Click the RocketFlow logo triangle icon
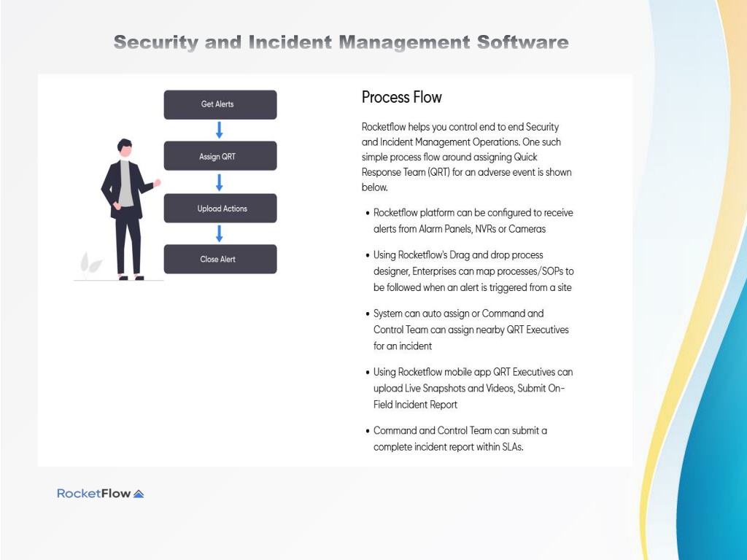Screen dimensions: 747x560 pyautogui.click(x=139, y=494)
